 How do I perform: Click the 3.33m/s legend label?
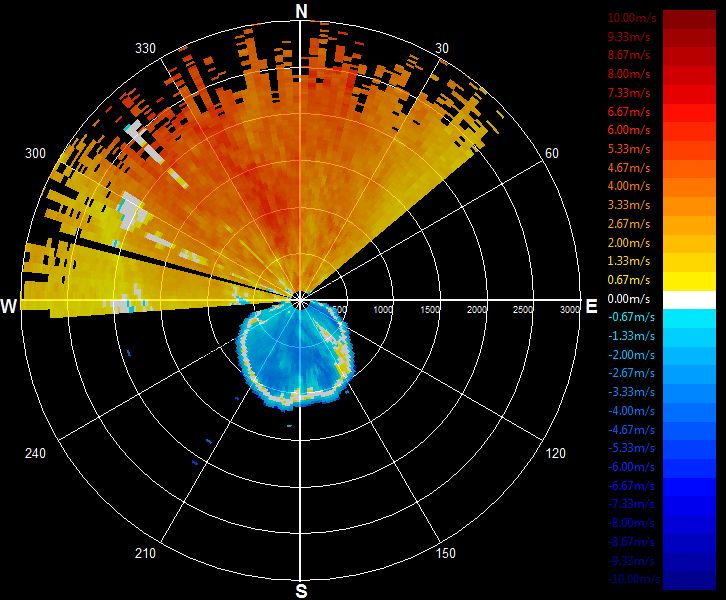pos(629,205)
